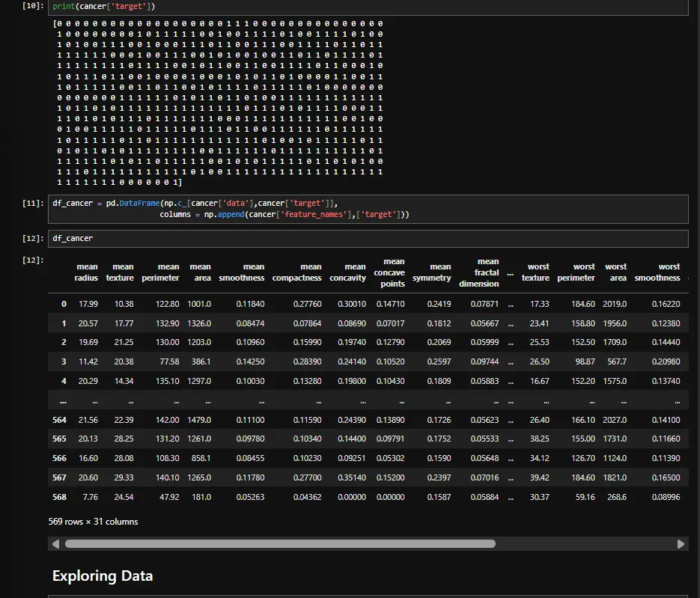
Task: Click the 'mean concavity' column header
Action: (348, 272)
